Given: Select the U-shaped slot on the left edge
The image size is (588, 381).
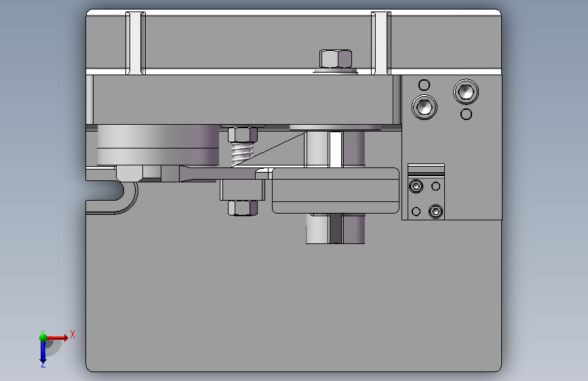Looking at the screenshot, I should coord(105,190).
